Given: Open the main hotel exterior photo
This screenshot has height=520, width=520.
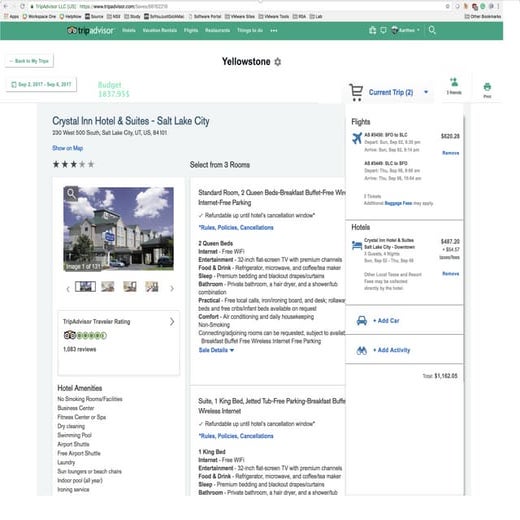Looking at the screenshot, I should tap(118, 229).
